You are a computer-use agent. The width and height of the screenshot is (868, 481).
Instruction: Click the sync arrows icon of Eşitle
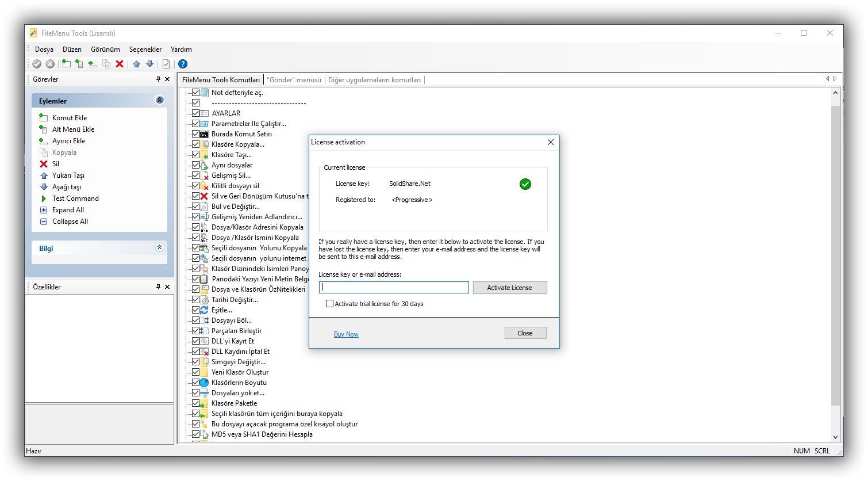pyautogui.click(x=205, y=310)
